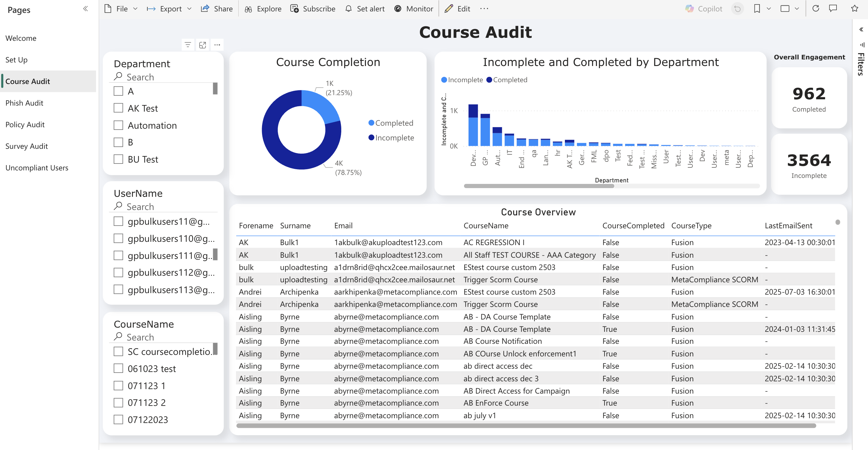This screenshot has width=868, height=450.
Task: Click the filter icon above Department slicer
Action: coord(188,45)
